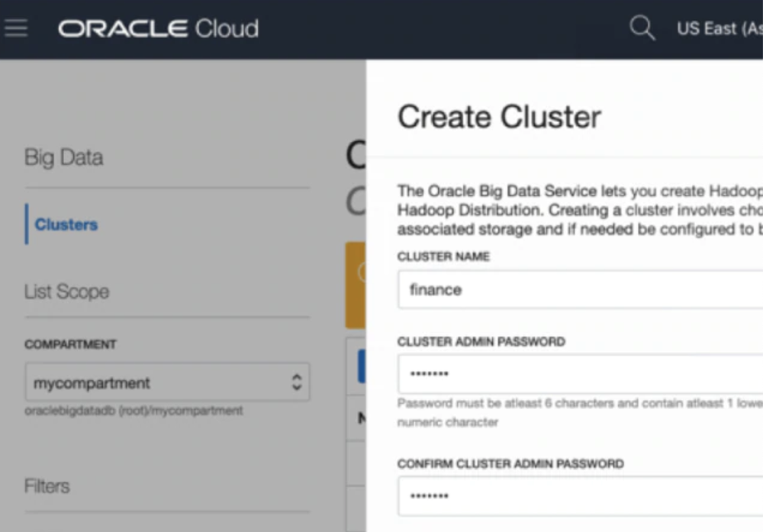Select Clusters in the Big Data sidebar
The width and height of the screenshot is (763, 532).
(x=65, y=224)
